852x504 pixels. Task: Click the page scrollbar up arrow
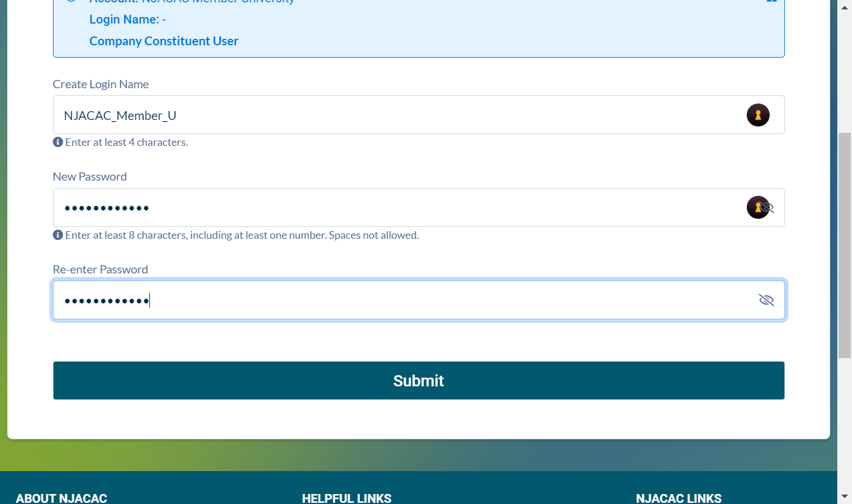point(845,8)
